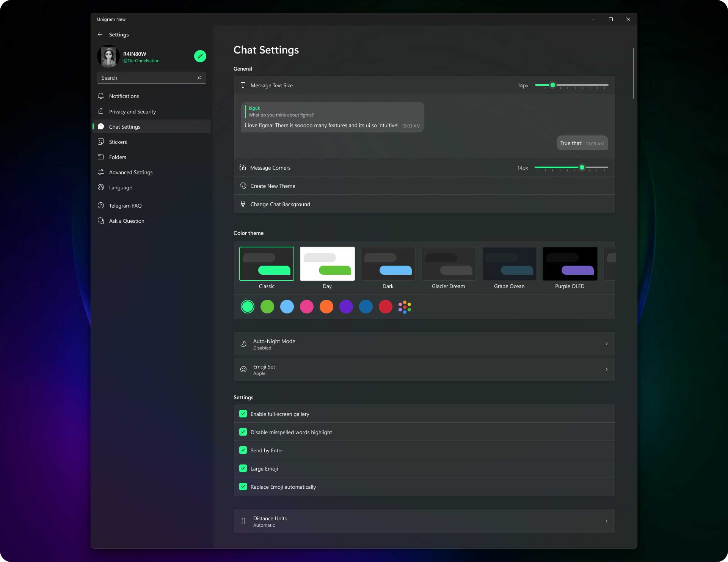Click the vertical scrollbar in Chat Settings
Image resolution: width=728 pixels, height=562 pixels.
tap(633, 73)
